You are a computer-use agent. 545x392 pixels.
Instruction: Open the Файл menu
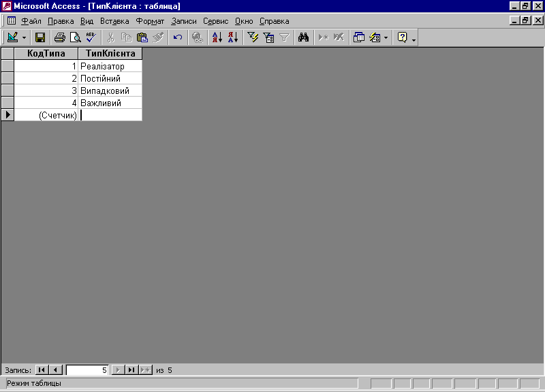31,21
